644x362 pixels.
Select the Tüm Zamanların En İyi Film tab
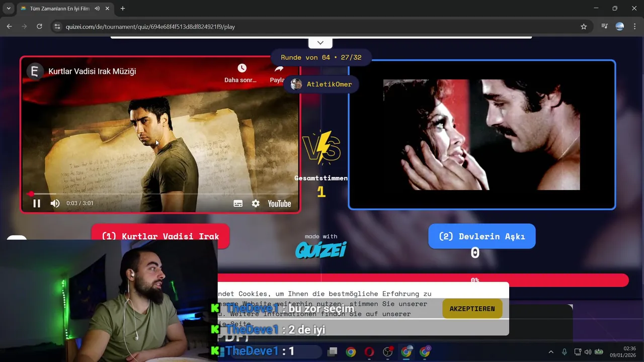click(59, 9)
